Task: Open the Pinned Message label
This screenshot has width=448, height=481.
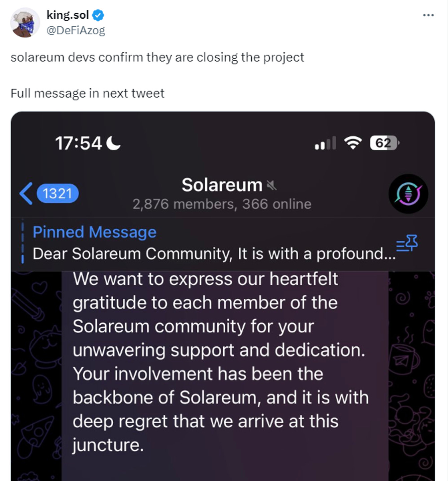Action: point(95,232)
